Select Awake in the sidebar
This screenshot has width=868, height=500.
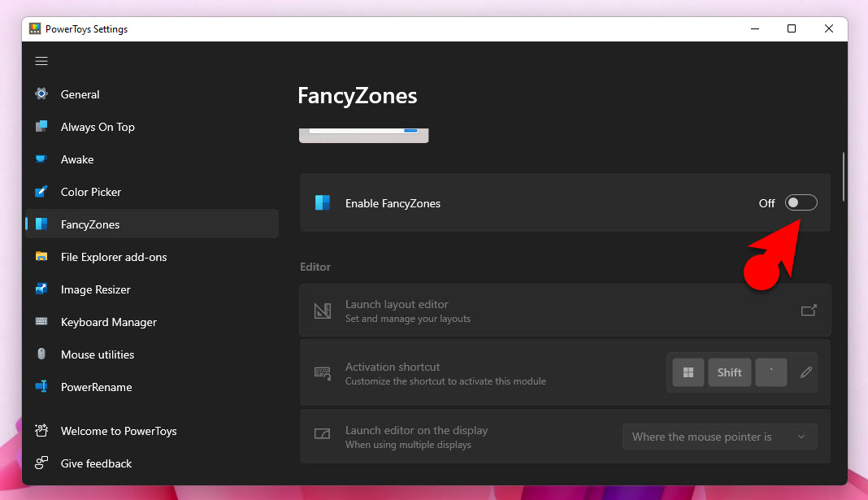[152, 159]
